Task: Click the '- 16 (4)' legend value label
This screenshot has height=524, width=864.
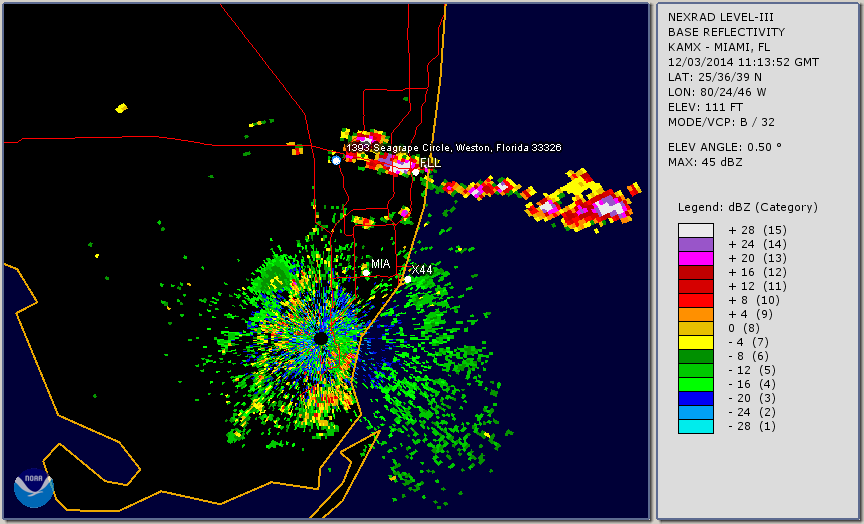Action: [752, 385]
